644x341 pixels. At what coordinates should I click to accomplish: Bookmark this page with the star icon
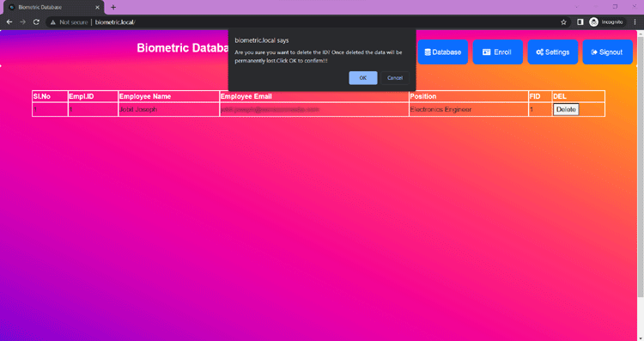click(563, 22)
